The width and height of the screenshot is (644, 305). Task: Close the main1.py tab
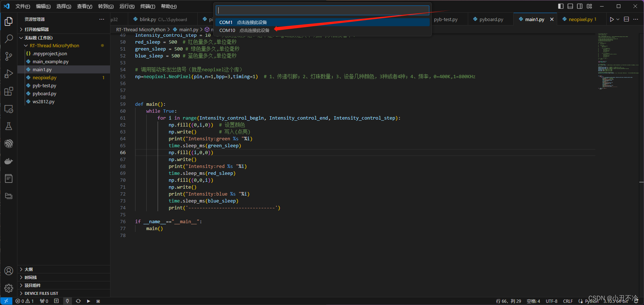[x=552, y=19]
